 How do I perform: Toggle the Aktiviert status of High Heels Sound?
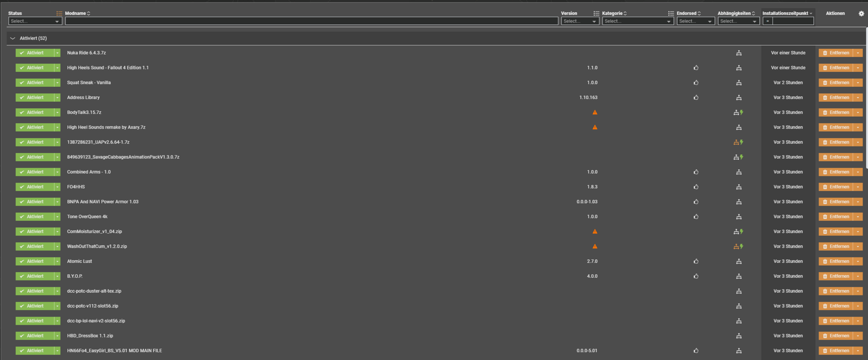pyautogui.click(x=35, y=68)
